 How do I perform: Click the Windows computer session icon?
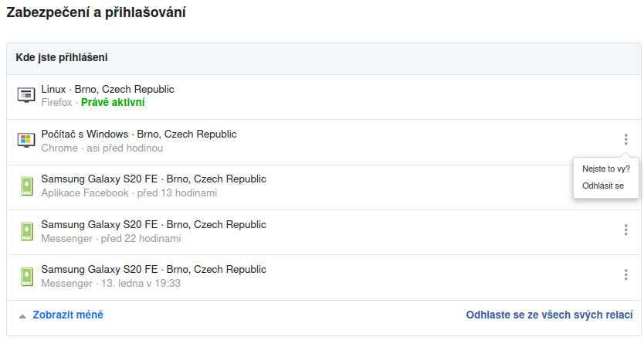pyautogui.click(x=26, y=140)
